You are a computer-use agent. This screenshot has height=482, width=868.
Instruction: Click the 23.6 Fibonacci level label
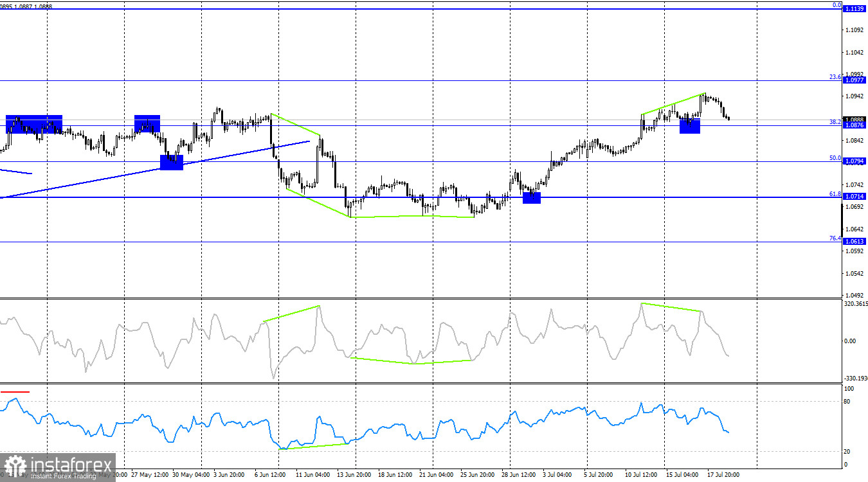tap(835, 77)
